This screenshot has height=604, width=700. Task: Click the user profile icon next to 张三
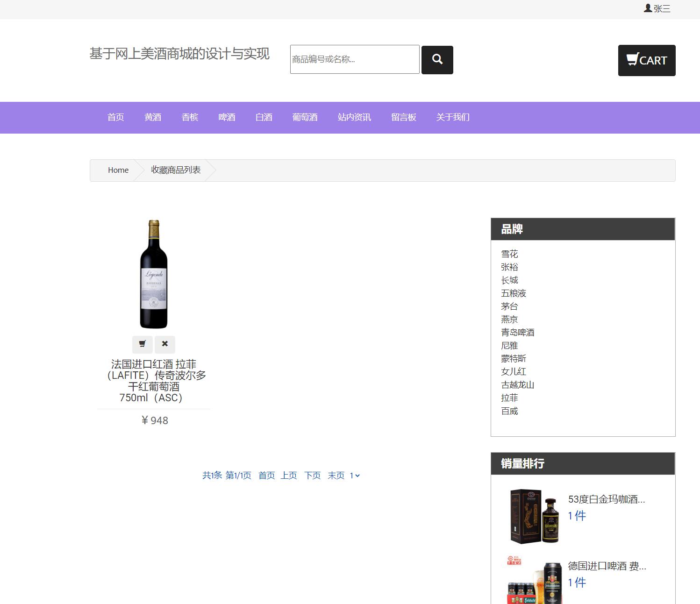click(x=647, y=8)
